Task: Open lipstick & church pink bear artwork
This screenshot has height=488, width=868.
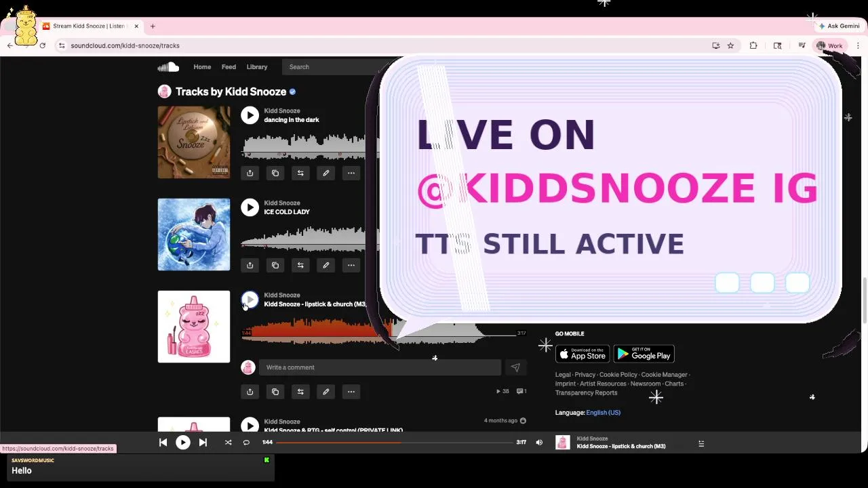Action: pos(194,327)
